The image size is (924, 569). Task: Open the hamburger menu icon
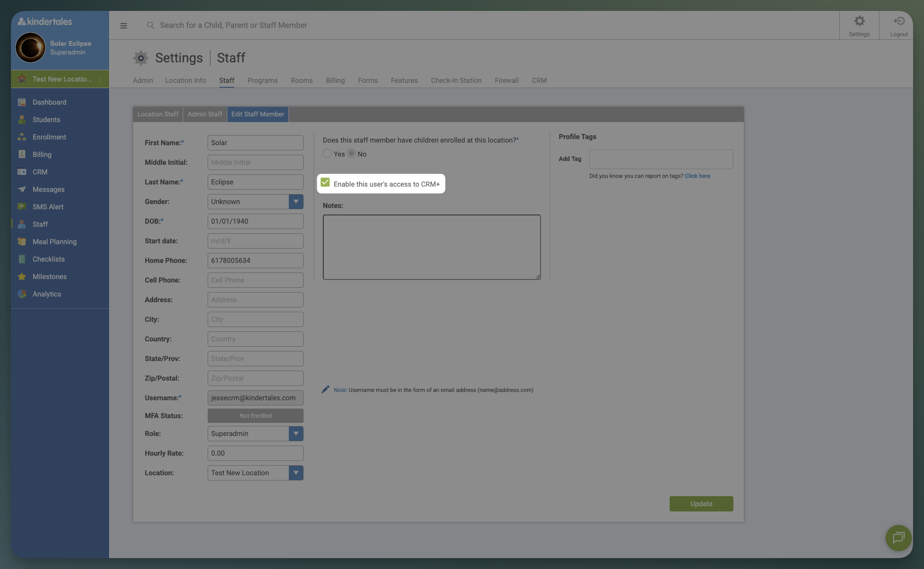tap(123, 26)
